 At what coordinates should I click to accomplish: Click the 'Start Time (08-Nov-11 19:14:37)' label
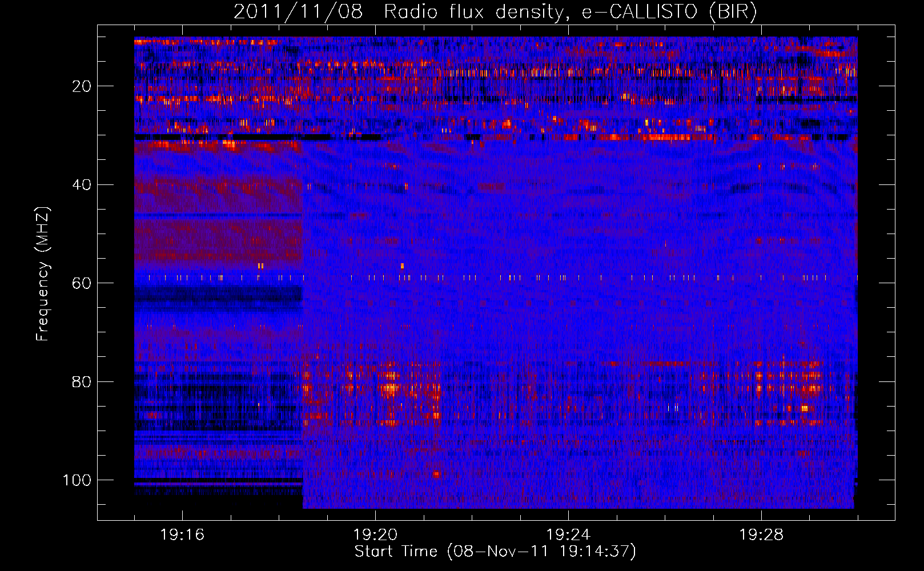[x=495, y=552]
